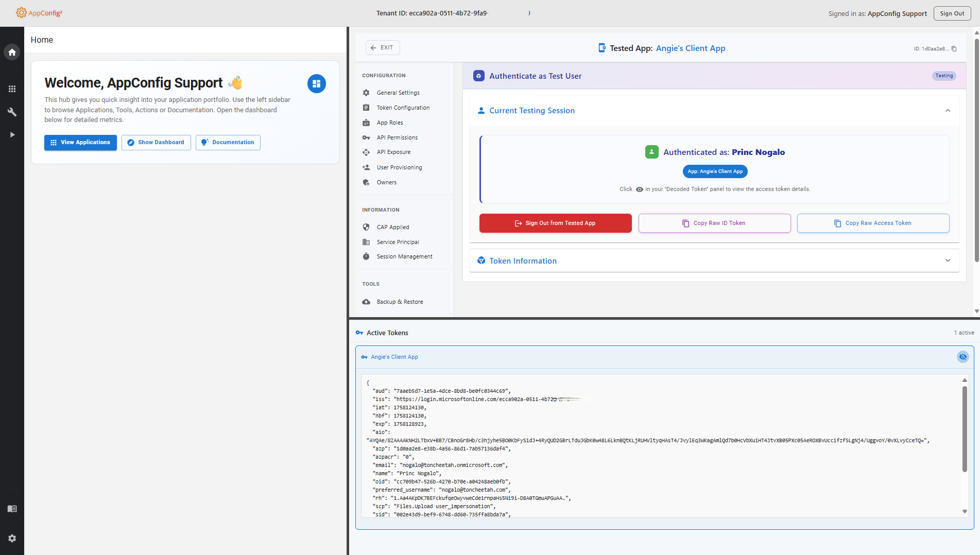The image size is (980, 555).
Task: Expand the Token Information section
Action: (x=947, y=261)
